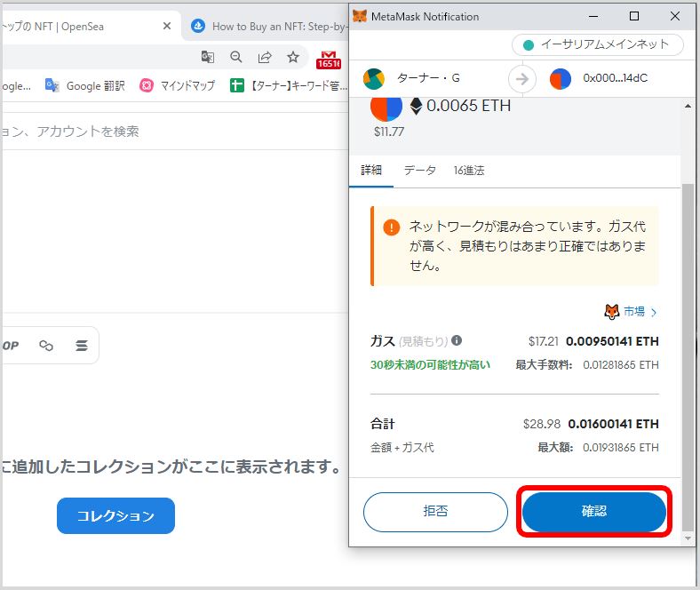Click the orange network congestion warning icon
700x590 pixels.
391,227
